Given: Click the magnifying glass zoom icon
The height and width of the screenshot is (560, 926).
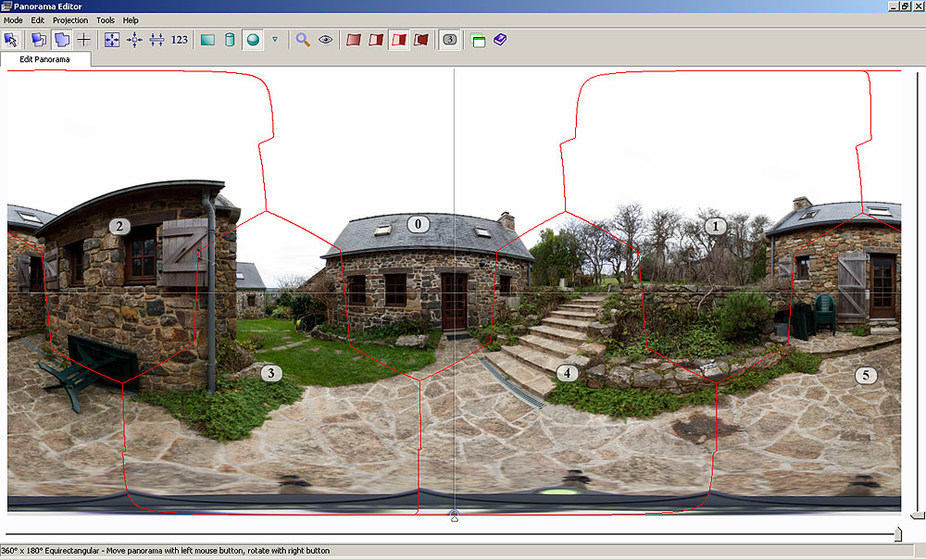Looking at the screenshot, I should (303, 40).
